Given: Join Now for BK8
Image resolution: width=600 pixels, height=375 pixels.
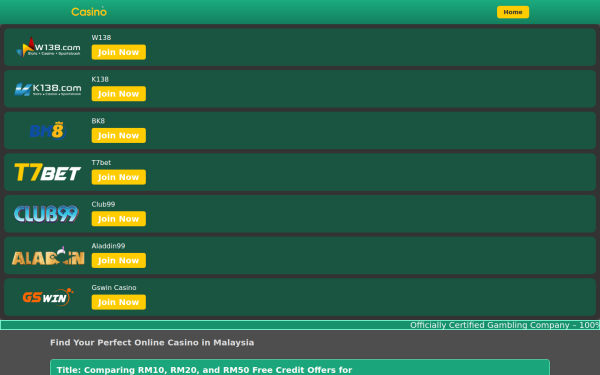Looking at the screenshot, I should click(x=119, y=135).
